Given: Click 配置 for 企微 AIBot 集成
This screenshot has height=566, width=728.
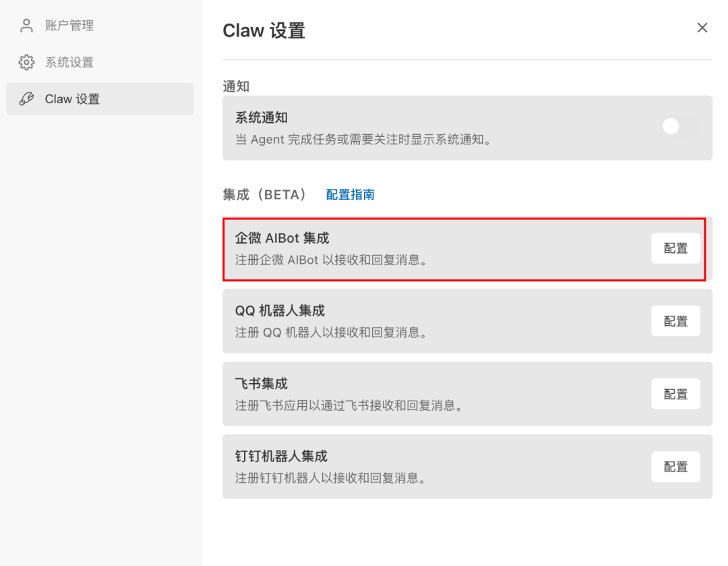Looking at the screenshot, I should pos(675,248).
